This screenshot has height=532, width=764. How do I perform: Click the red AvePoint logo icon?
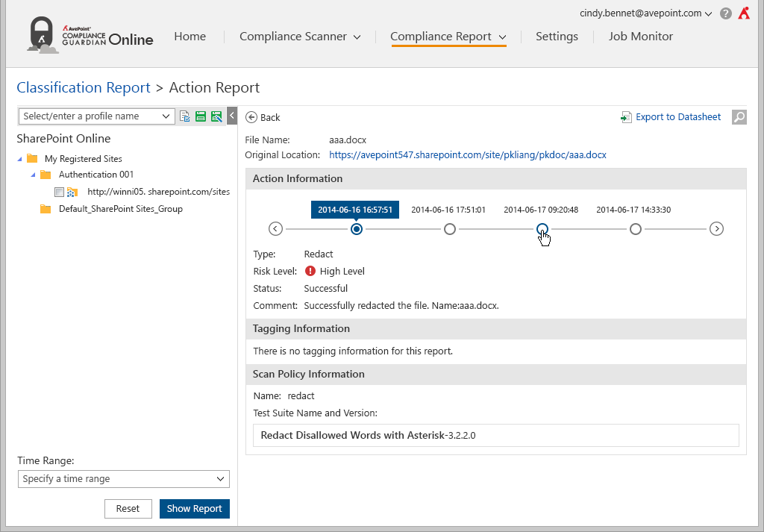744,13
